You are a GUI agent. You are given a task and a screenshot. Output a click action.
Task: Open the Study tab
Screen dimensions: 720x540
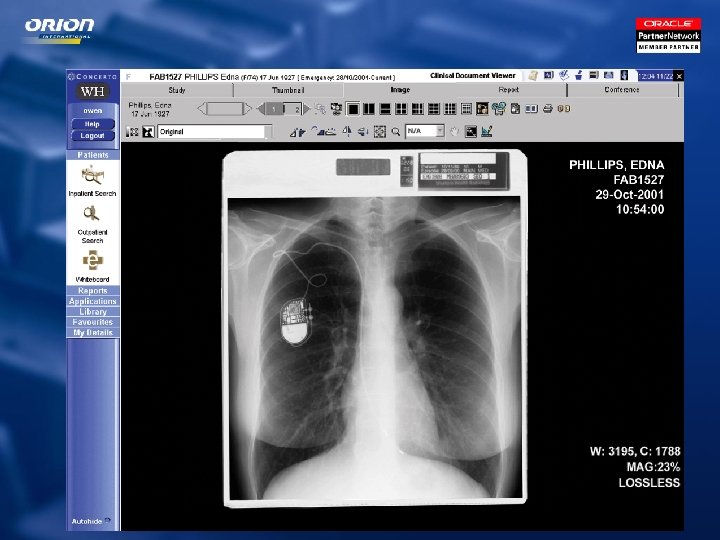(x=177, y=90)
